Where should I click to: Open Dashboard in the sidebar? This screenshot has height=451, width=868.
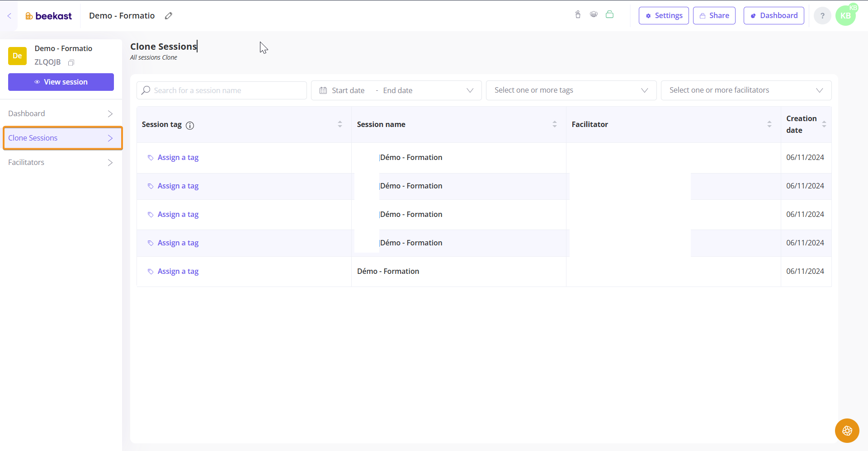(61, 113)
